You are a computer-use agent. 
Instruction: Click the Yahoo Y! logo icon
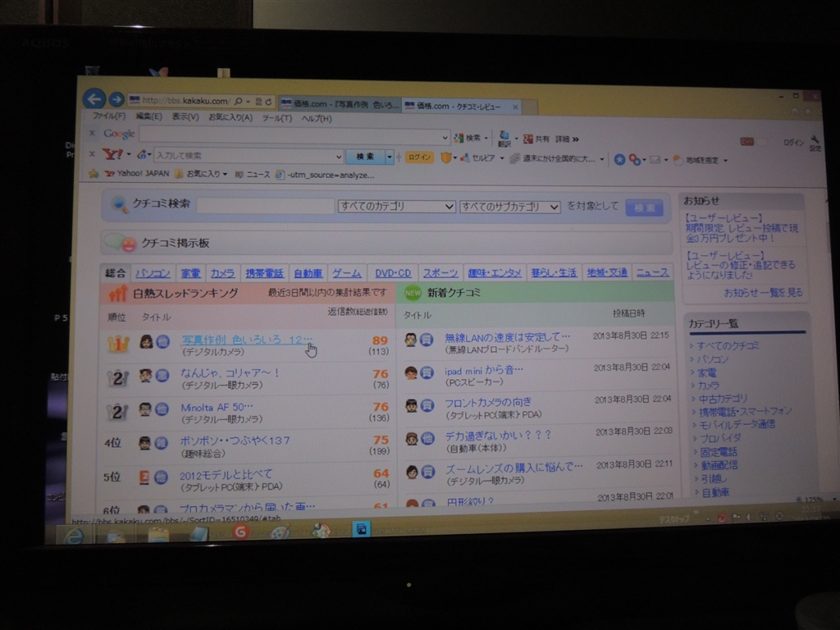112,154
